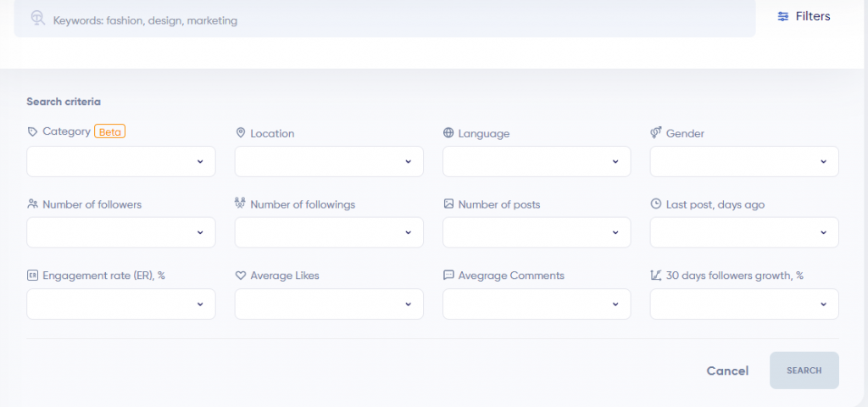868x407 pixels.
Task: Click the Number of followers people icon
Action: pyautogui.click(x=33, y=204)
